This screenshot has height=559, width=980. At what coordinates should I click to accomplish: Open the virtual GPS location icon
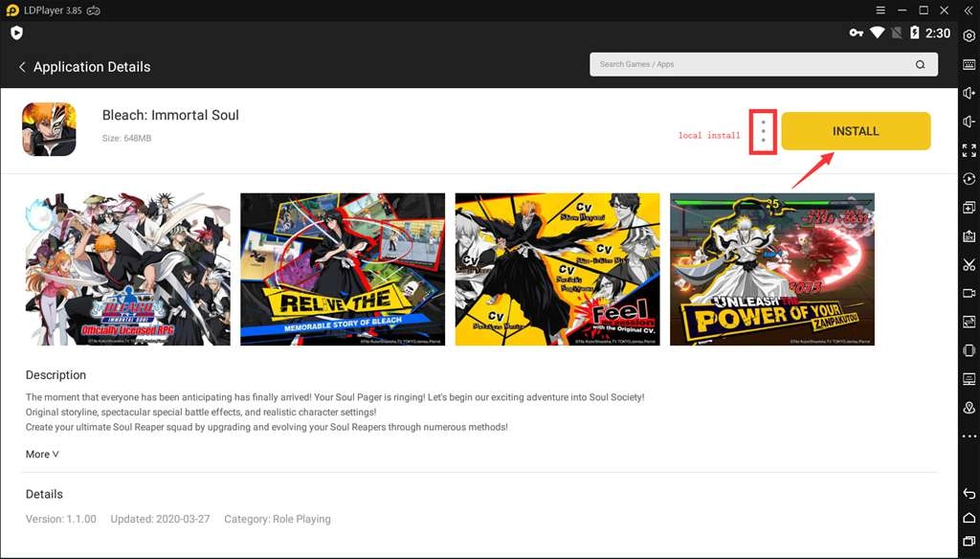pos(969,408)
